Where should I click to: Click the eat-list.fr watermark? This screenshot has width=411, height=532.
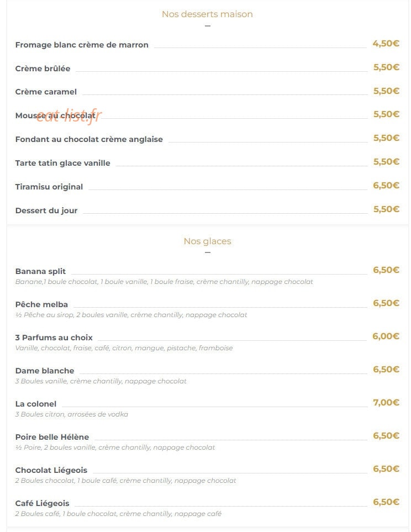pos(69,116)
